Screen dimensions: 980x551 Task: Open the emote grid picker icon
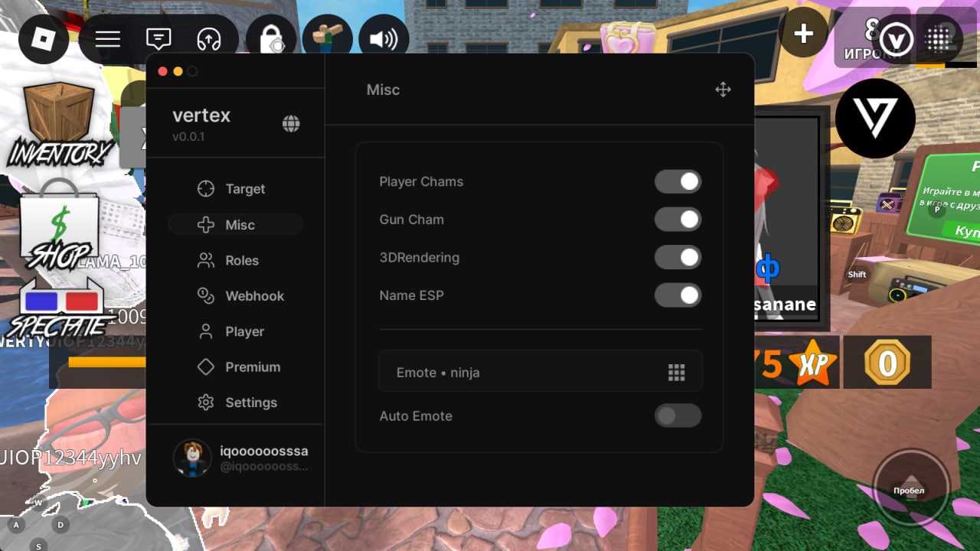(676, 373)
